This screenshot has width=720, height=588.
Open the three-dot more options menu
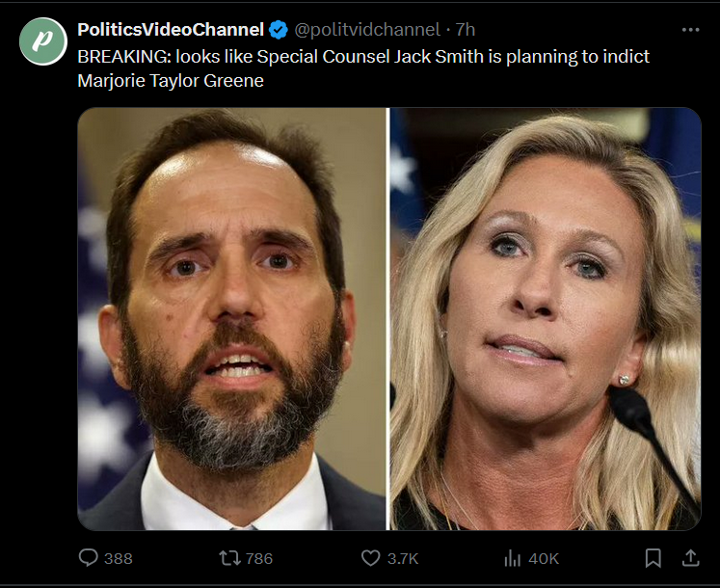coord(690,30)
